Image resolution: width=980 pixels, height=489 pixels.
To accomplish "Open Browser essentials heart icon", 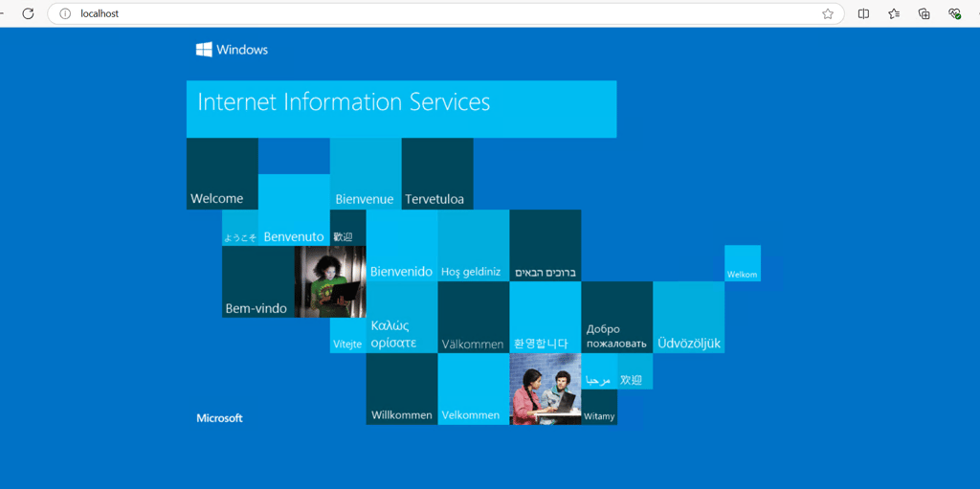I will [954, 13].
